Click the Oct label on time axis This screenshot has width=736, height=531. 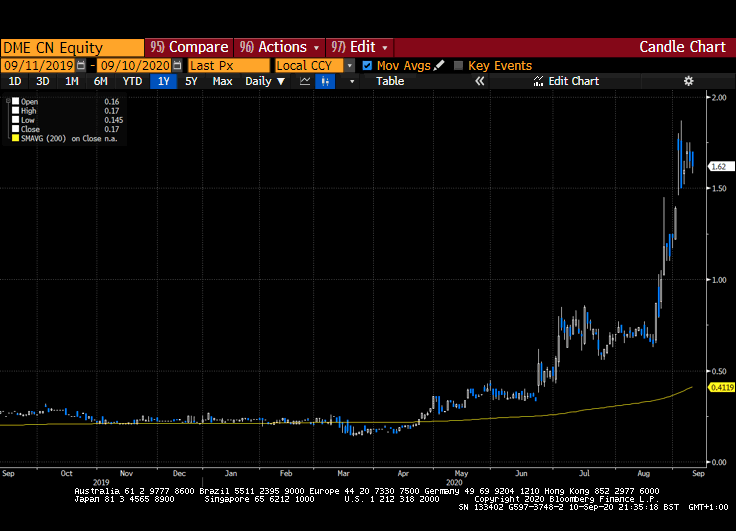[67, 473]
